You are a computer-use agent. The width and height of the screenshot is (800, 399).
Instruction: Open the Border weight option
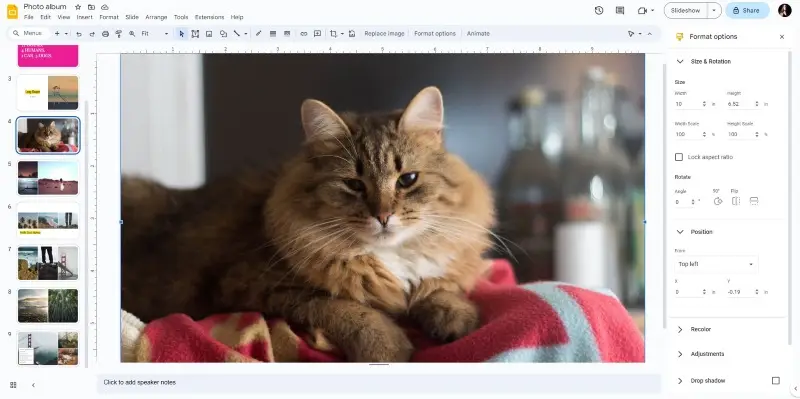(x=273, y=34)
